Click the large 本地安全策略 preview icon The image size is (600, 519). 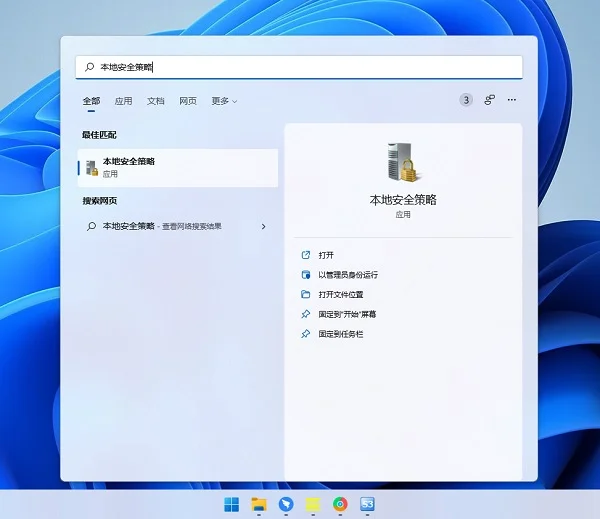pyautogui.click(x=403, y=162)
